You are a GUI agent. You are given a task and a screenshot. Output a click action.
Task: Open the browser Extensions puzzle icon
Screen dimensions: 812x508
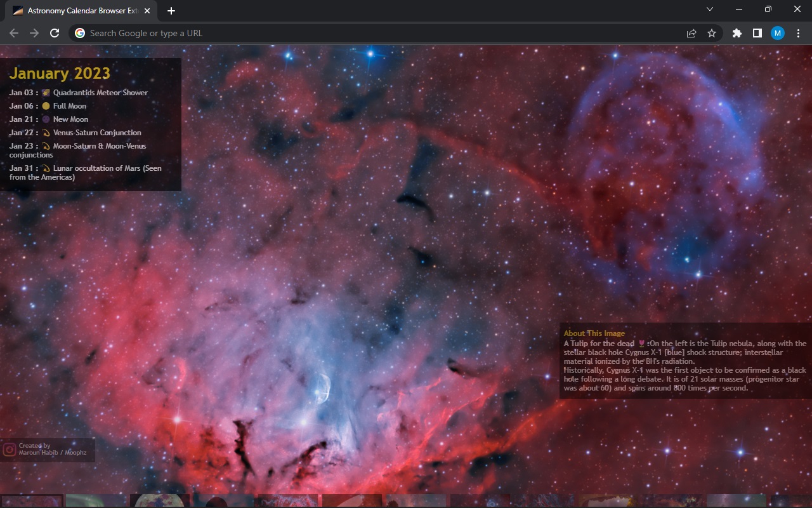click(x=737, y=33)
